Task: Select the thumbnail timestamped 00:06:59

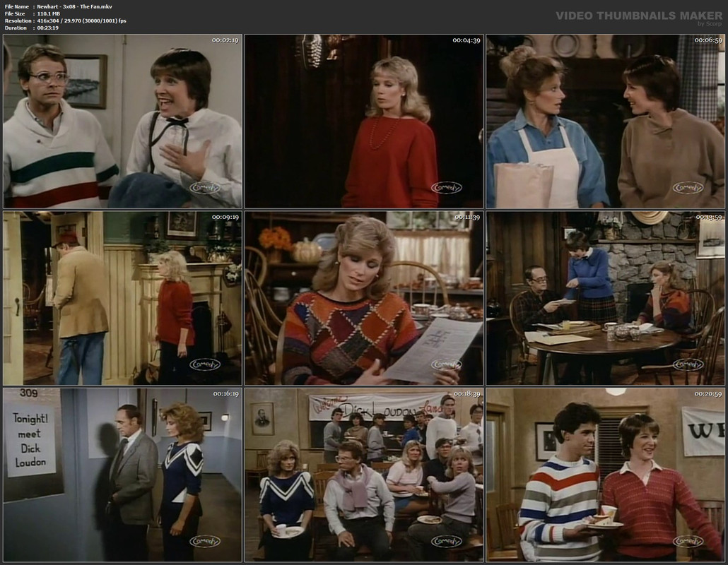Action: (x=606, y=121)
